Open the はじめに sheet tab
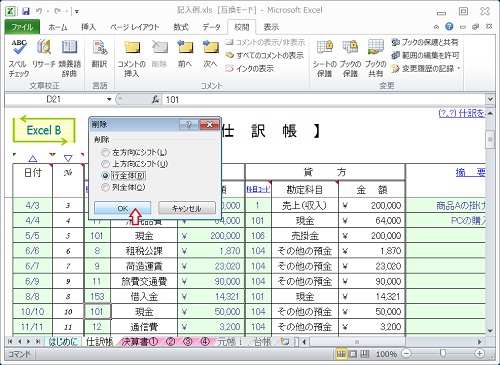Image resolution: width=500 pixels, height=365 pixels. (x=63, y=342)
